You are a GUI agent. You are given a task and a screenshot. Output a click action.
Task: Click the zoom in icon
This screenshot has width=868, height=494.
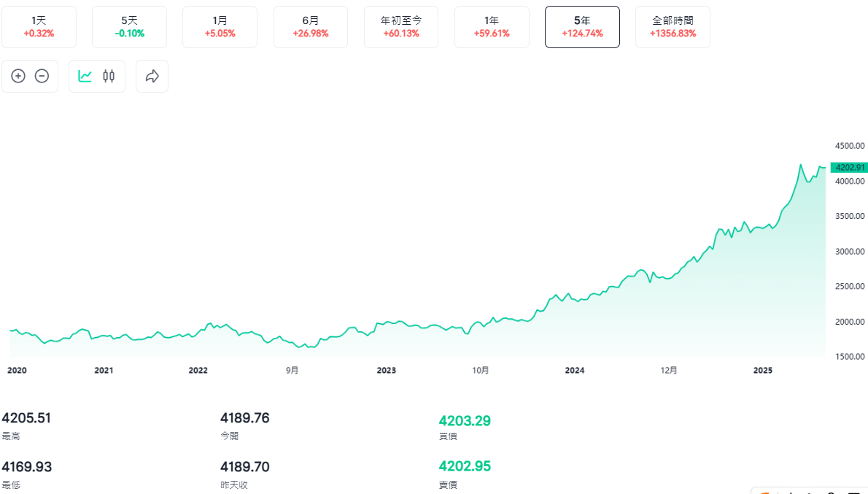click(x=18, y=76)
